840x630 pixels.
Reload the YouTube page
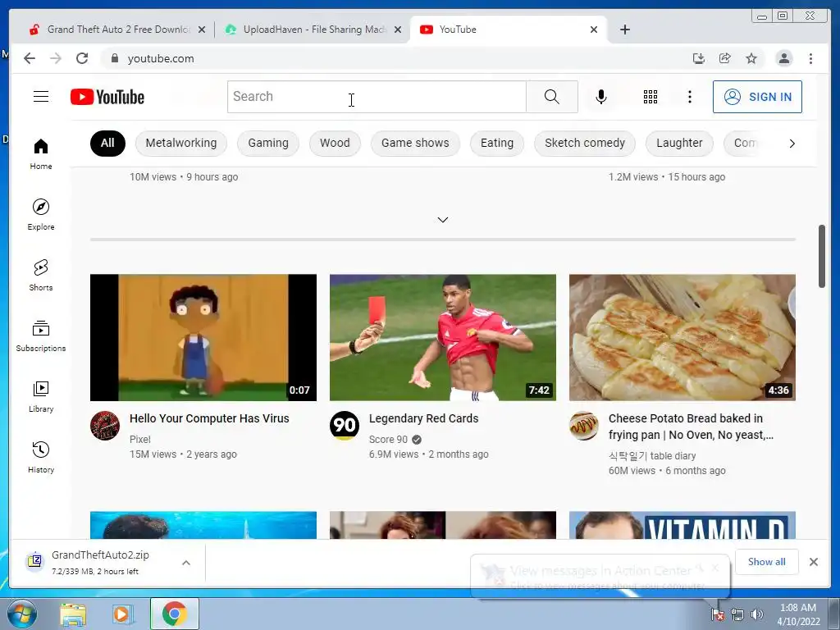coord(82,58)
